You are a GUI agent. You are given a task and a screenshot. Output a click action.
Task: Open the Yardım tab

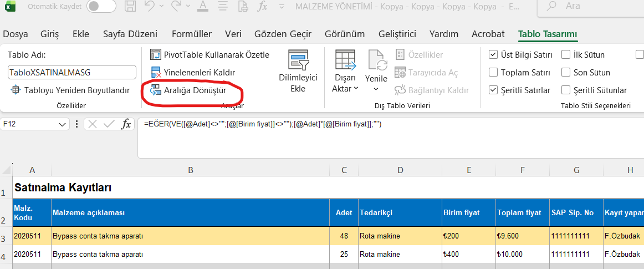point(444,34)
